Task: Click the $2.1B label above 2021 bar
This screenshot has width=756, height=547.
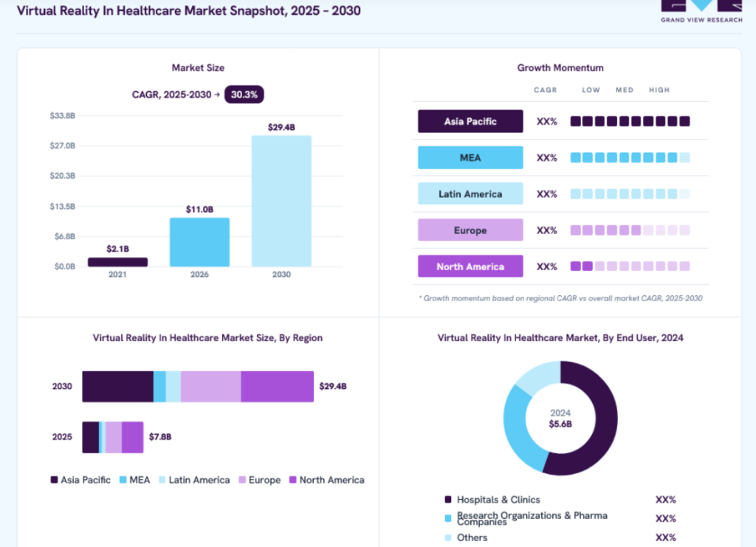Action: [x=117, y=249]
